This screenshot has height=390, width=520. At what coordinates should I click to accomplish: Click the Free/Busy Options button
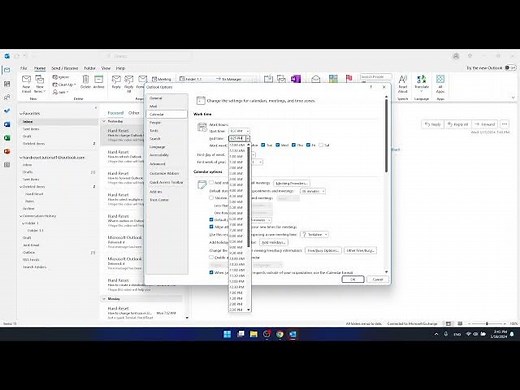tap(323, 250)
